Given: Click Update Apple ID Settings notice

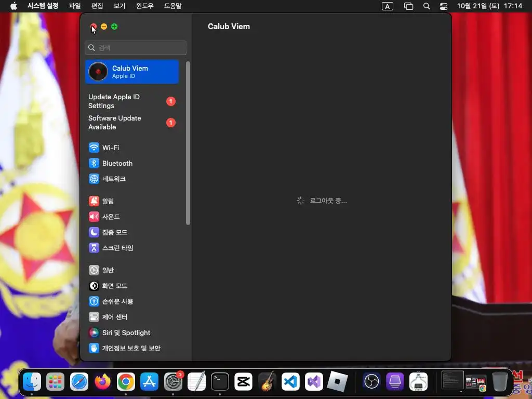Looking at the screenshot, I should click(x=132, y=101).
